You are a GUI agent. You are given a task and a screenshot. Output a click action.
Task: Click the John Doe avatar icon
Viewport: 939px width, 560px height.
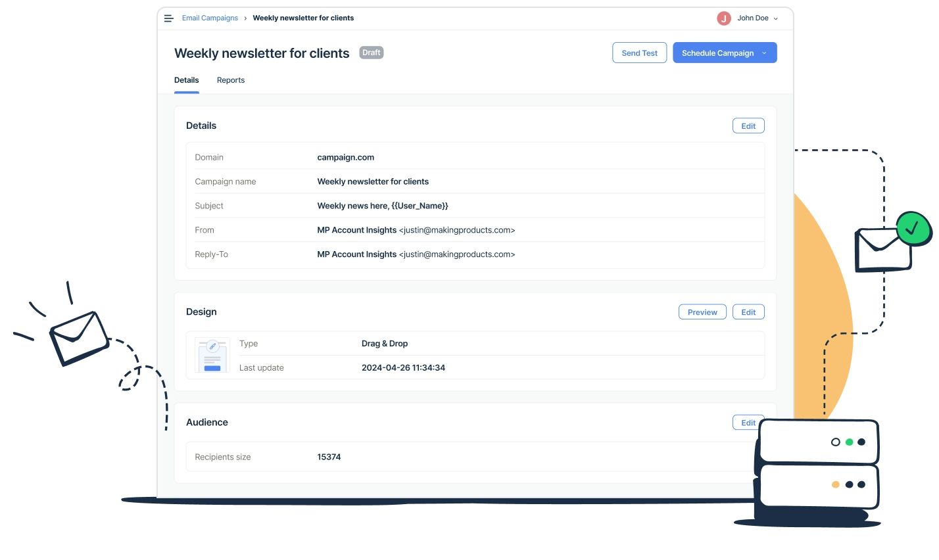click(x=724, y=18)
